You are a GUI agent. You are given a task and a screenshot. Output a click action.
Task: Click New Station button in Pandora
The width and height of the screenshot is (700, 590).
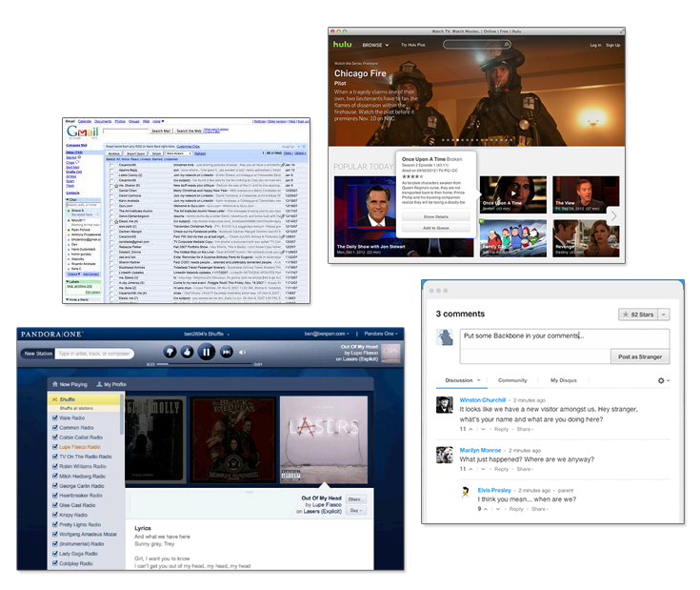coord(38,354)
